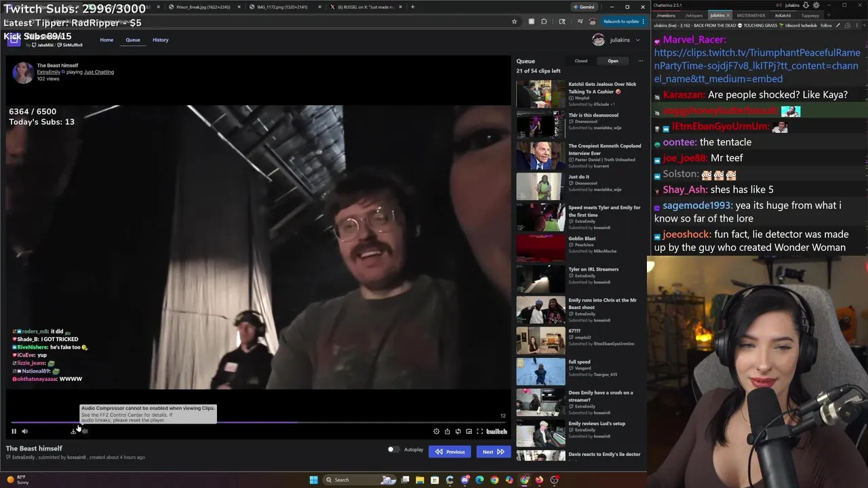Open the '67???' clip
Screen dimensions: 868x488
(578, 341)
